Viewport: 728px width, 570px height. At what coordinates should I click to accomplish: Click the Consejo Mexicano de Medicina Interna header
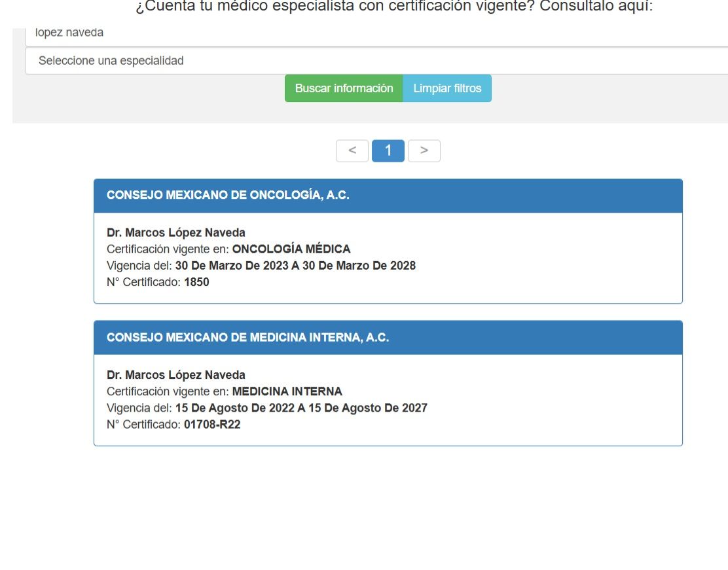247,338
